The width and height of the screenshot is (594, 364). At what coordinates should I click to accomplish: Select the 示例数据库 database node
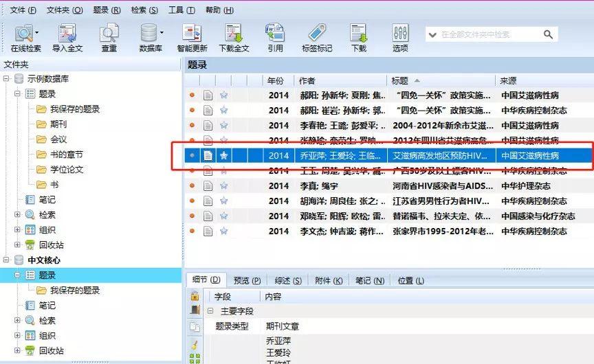point(47,79)
